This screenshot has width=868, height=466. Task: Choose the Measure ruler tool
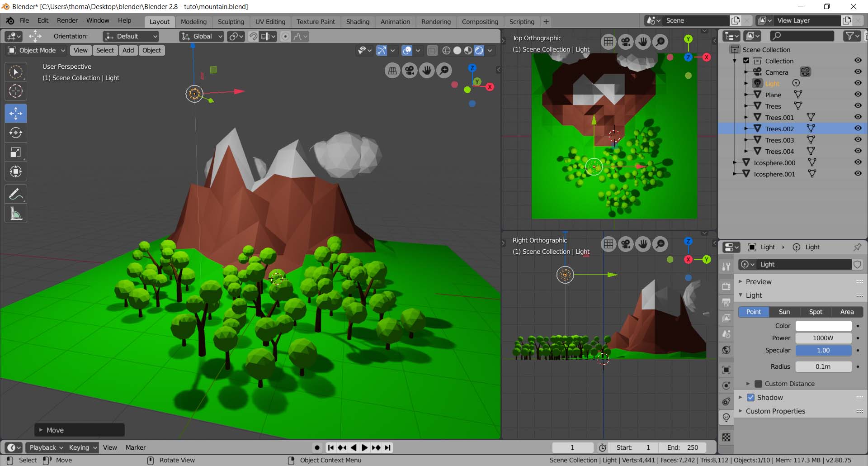click(x=16, y=214)
